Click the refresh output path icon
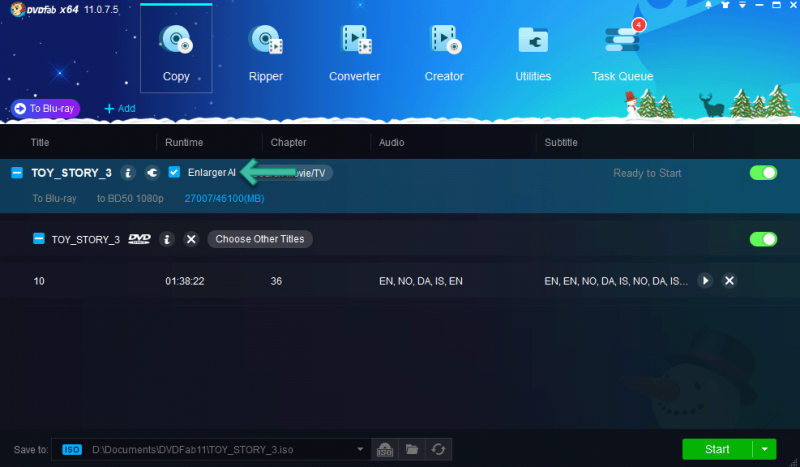 [x=438, y=450]
